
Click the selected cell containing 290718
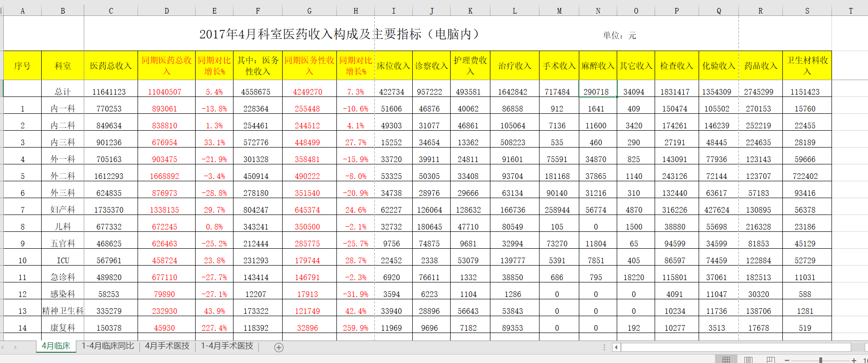598,89
